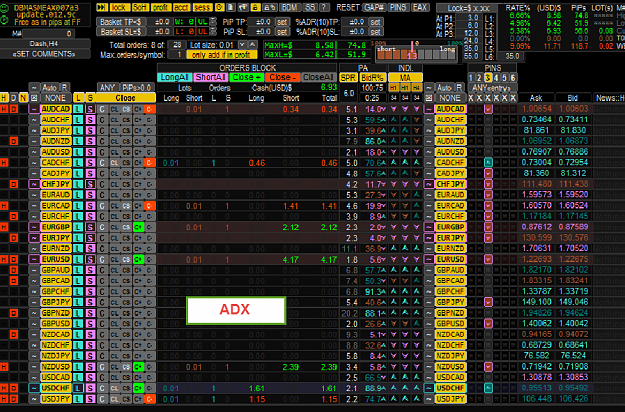Select pin set number 1
Image resolution: width=625 pixels, height=412 pixels.
coord(471,78)
